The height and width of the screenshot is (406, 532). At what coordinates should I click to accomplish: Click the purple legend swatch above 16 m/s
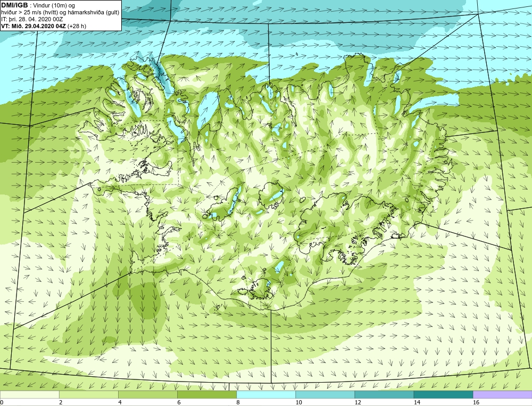click(503, 394)
